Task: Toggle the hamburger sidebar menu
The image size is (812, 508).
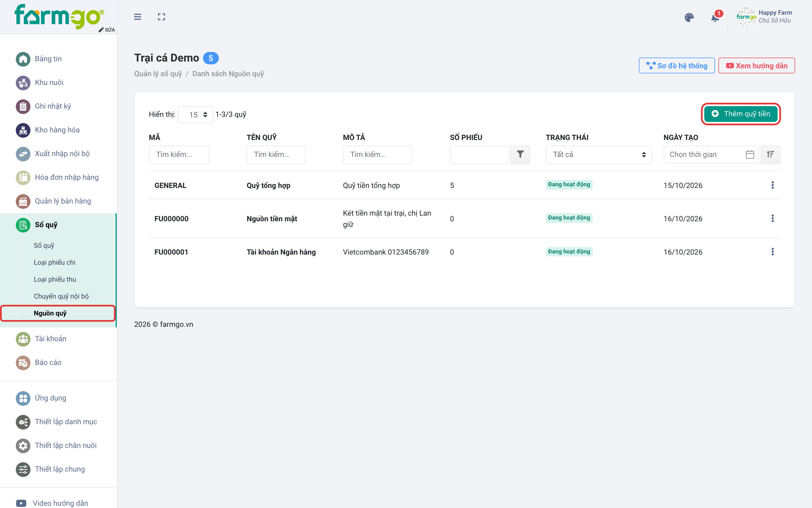Action: [x=138, y=17]
